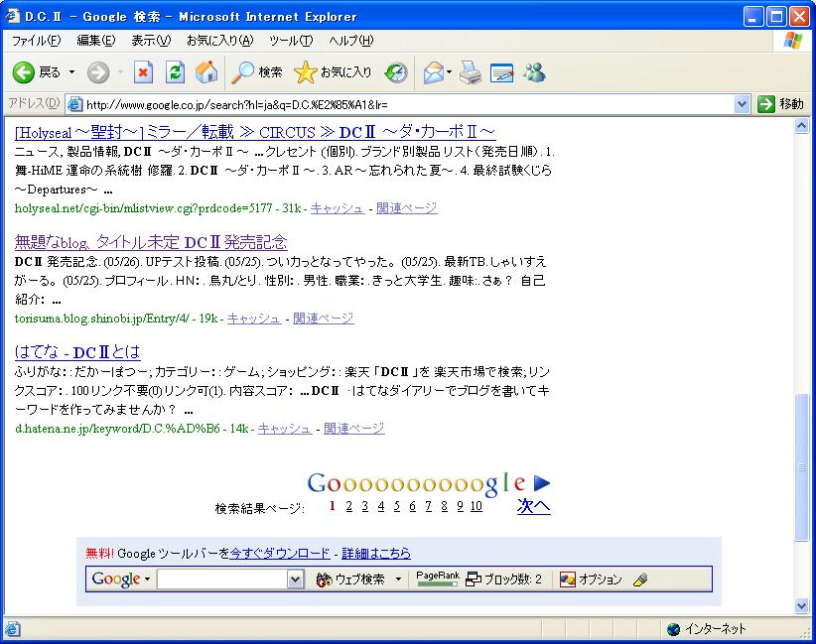The width and height of the screenshot is (816, 644).
Task: Open the History clock icon
Action: [396, 72]
